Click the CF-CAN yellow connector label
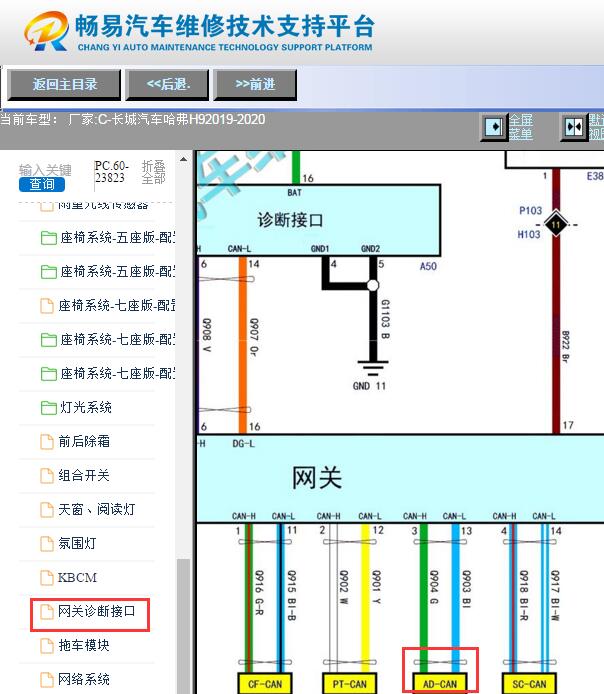 265,684
